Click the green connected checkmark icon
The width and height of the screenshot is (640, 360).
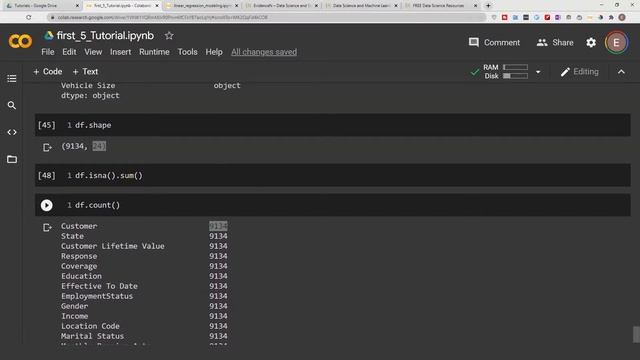click(x=475, y=72)
